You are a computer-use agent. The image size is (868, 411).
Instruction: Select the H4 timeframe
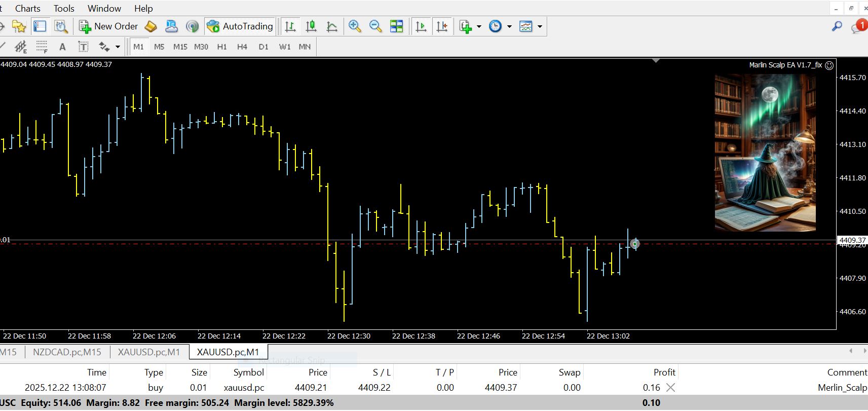coord(242,47)
